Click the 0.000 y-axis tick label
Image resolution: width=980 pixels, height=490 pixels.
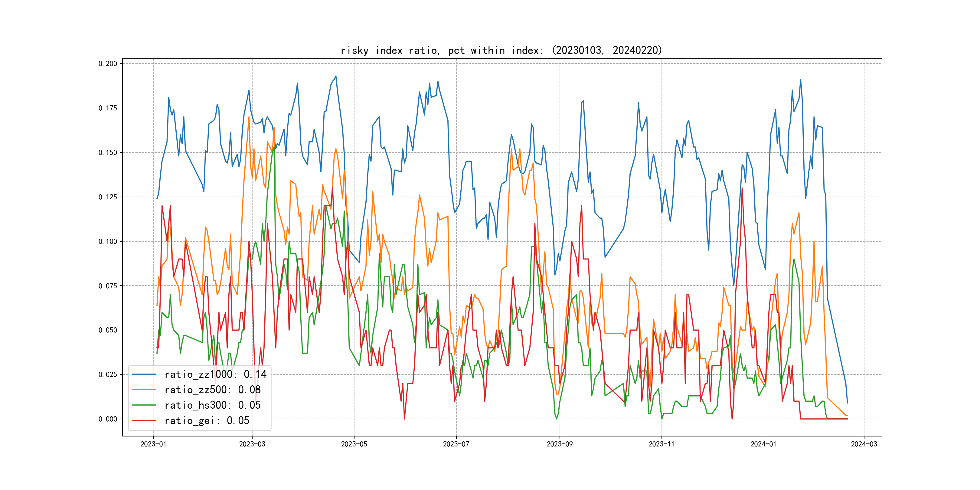pos(108,419)
